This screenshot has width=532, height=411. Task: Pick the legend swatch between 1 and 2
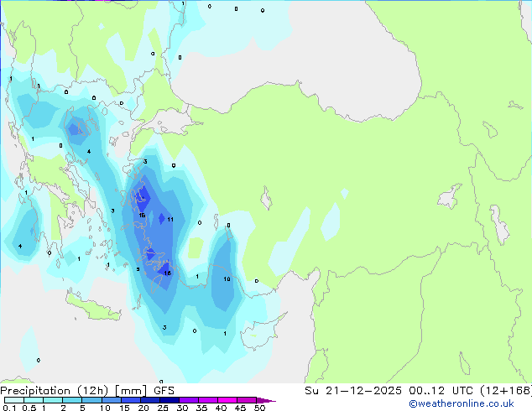pos(53,400)
